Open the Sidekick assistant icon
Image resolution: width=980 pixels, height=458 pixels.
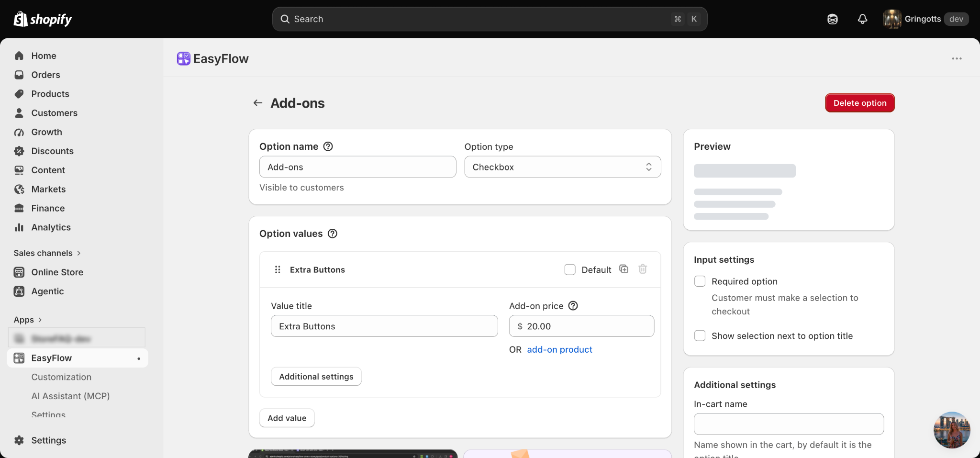pos(833,19)
